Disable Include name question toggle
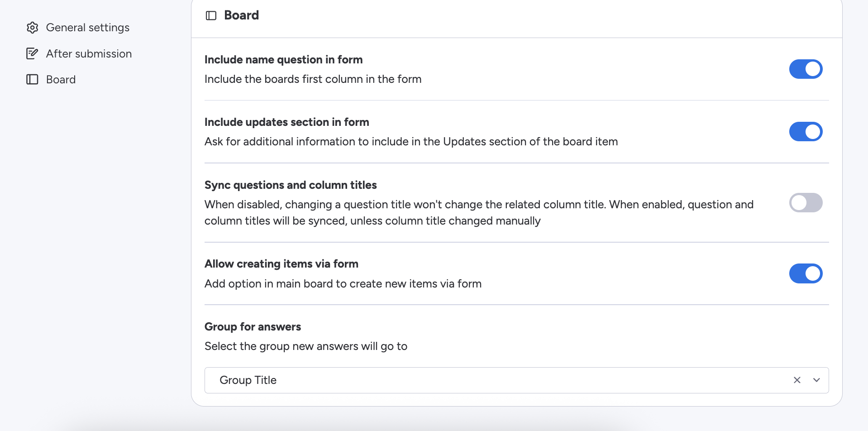 click(806, 69)
